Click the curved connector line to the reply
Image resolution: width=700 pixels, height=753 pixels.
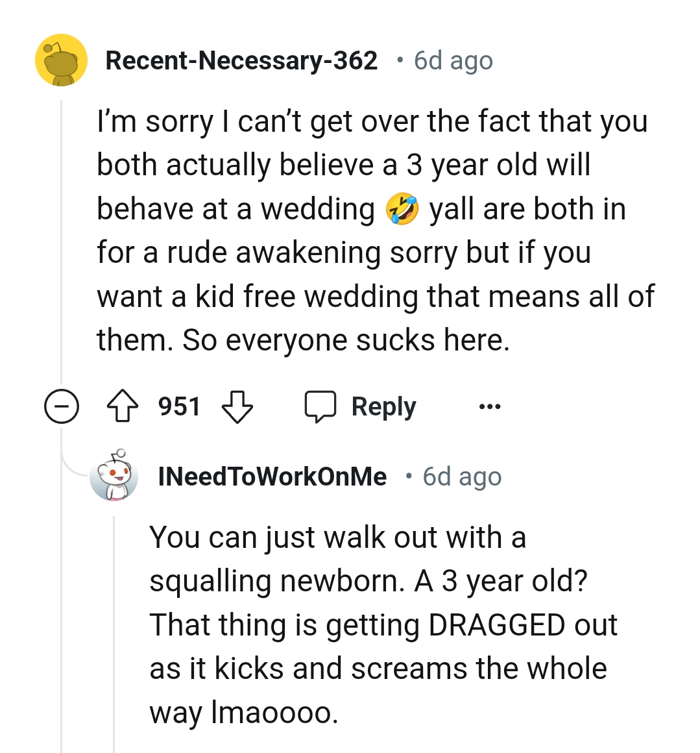click(73, 469)
